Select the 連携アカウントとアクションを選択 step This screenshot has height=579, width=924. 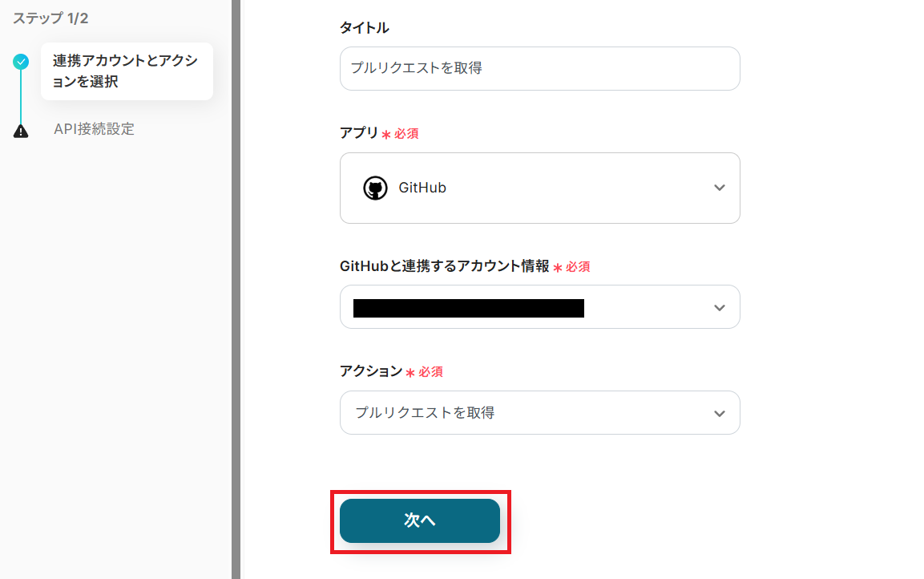click(x=126, y=71)
